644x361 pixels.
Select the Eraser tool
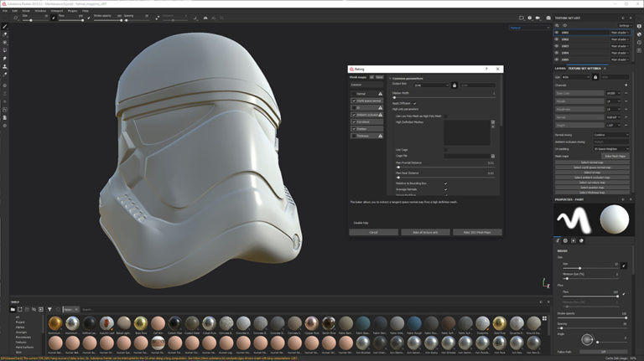(4, 34)
